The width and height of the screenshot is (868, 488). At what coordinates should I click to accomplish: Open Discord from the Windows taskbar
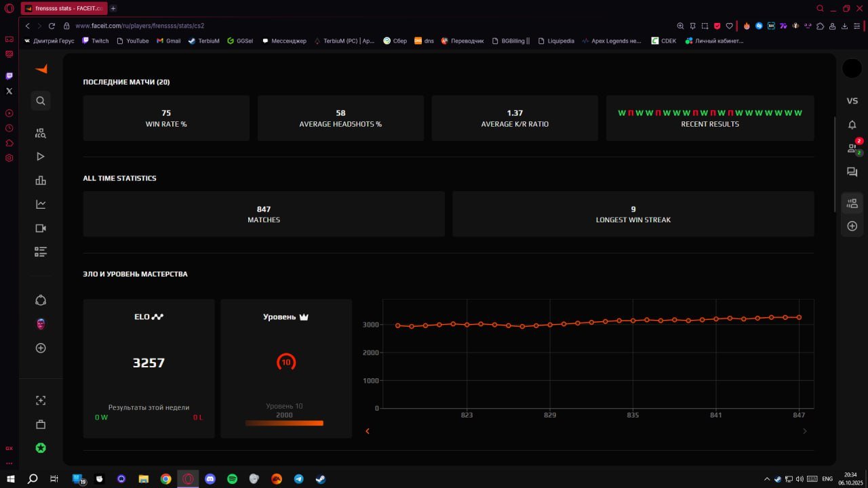click(x=210, y=479)
